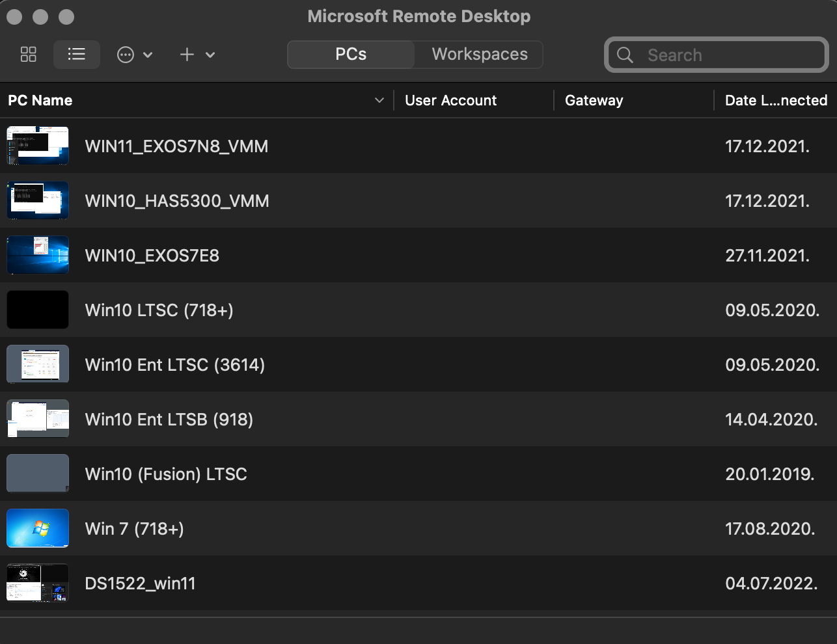Image resolution: width=837 pixels, height=644 pixels.
Task: Open the Win10 Ent LTSC (3614) entry
Action: pyautogui.click(x=174, y=365)
